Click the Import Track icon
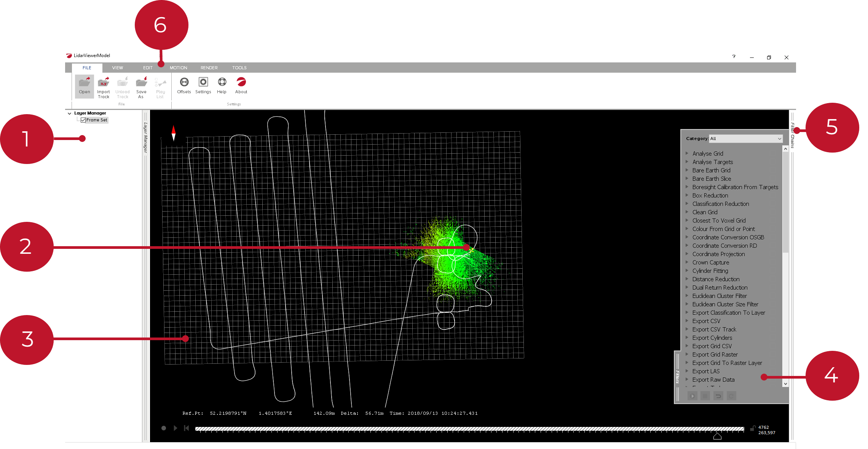868x449 pixels. coord(104,83)
